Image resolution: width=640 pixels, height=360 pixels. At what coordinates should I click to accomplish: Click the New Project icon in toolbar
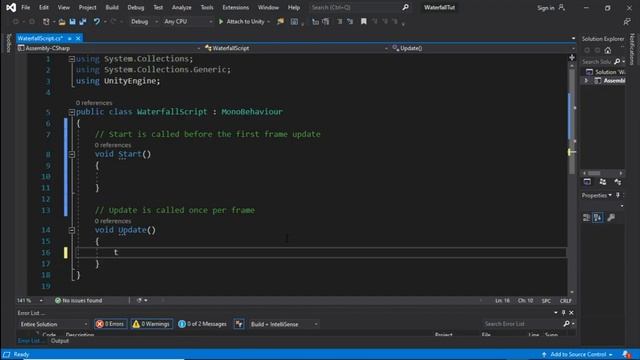pyautogui.click(x=46, y=22)
